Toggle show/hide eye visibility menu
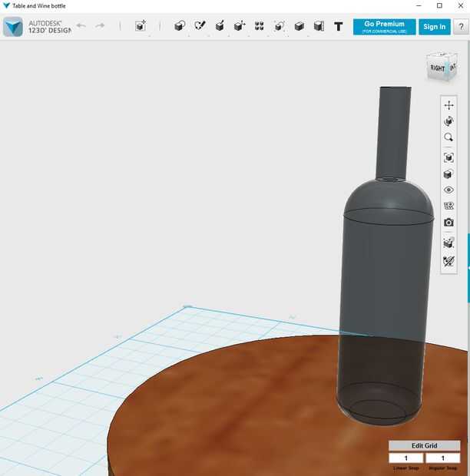 pos(448,190)
